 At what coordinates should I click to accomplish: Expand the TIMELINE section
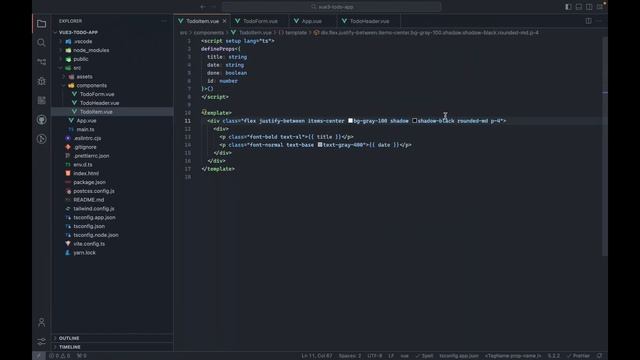click(x=112, y=347)
